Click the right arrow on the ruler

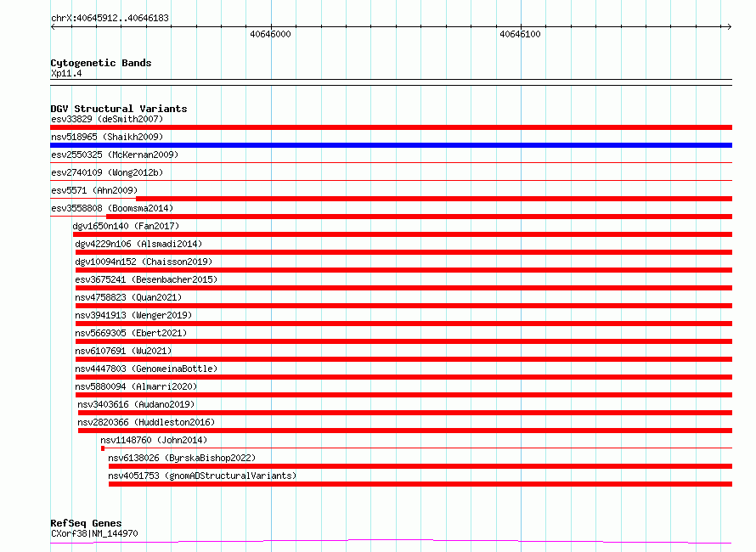tap(729, 27)
